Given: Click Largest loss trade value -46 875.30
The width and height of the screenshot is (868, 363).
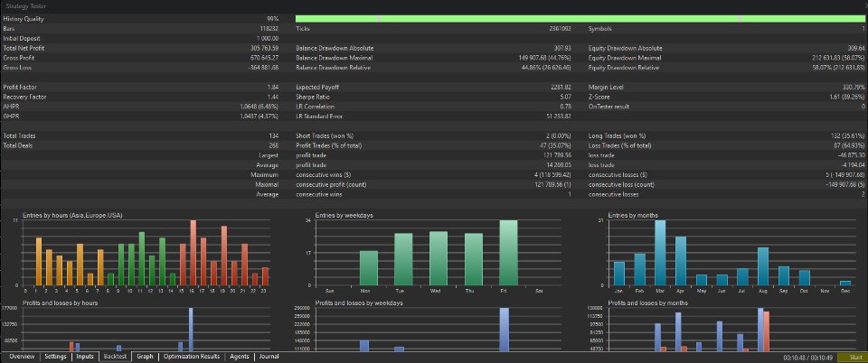Looking at the screenshot, I should pyautogui.click(x=852, y=155).
